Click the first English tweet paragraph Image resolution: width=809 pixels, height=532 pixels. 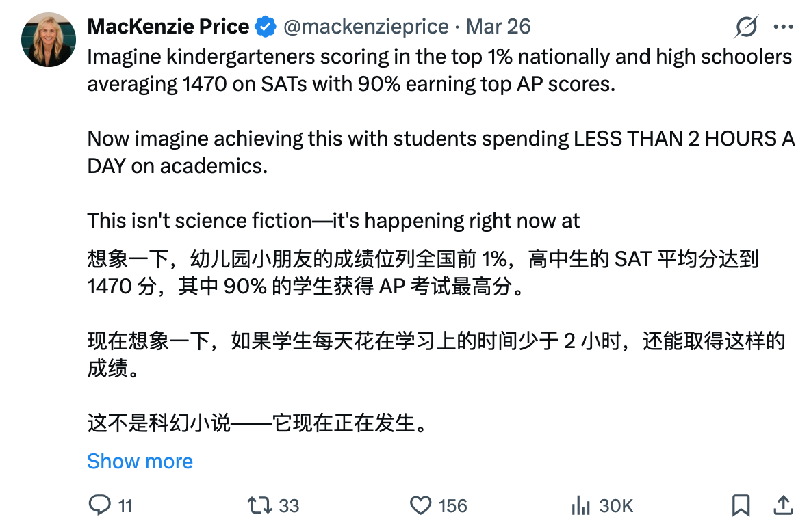click(411, 72)
